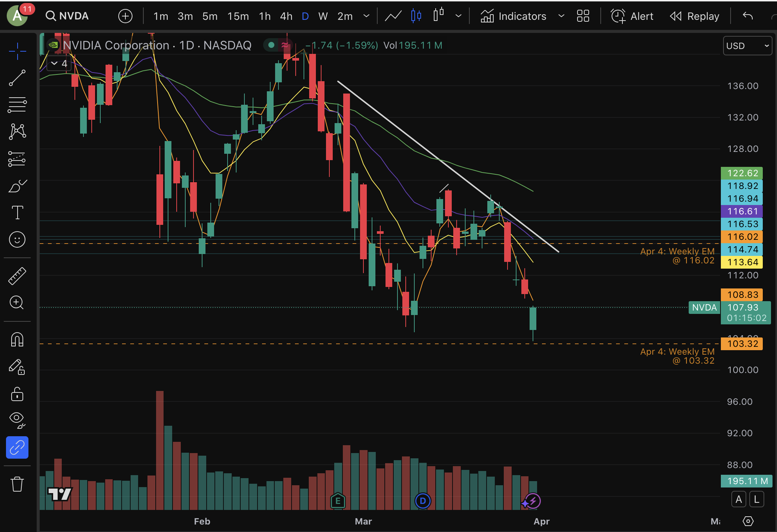Screen dimensions: 777x532
Task: Select the Text annotation tool
Action: click(17, 213)
